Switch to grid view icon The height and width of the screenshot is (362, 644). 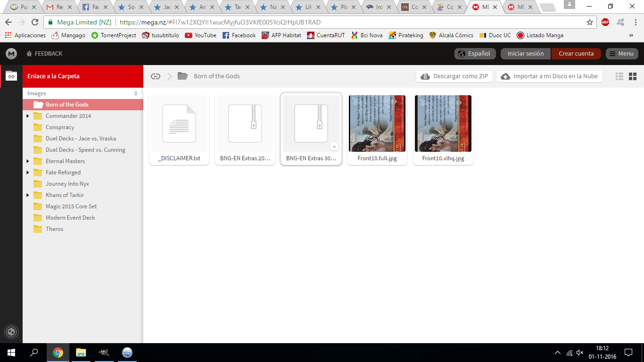(x=633, y=76)
